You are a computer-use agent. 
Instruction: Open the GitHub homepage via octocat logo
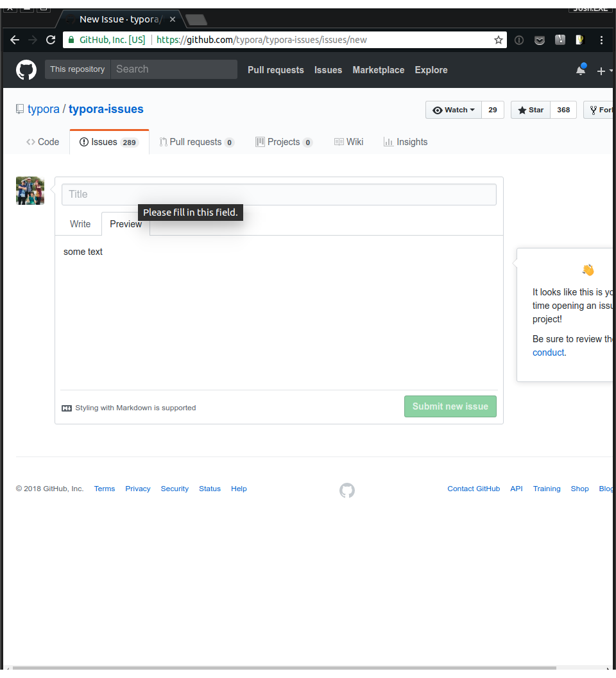(x=26, y=70)
